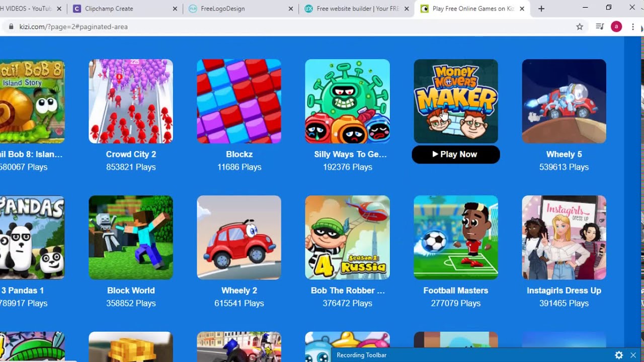Open Recording Toolbar settings gear
Viewport: 644px width, 362px height.
[619, 355]
